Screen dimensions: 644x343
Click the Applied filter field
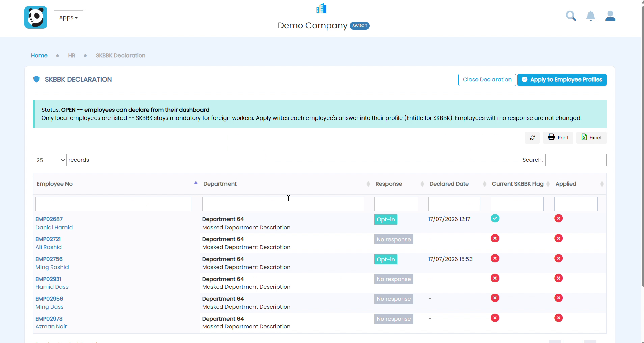(x=576, y=204)
